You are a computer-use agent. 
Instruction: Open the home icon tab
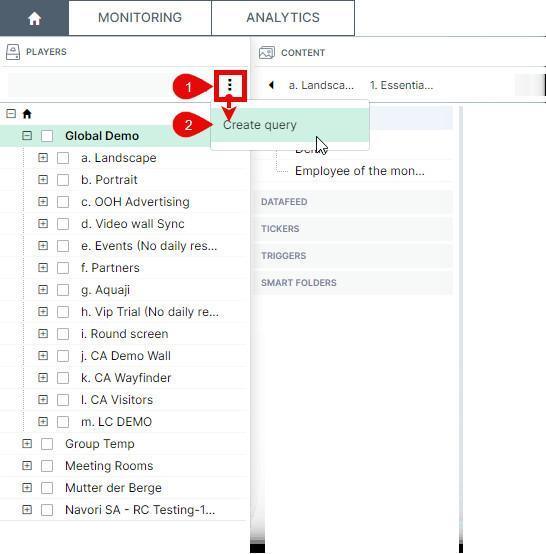tap(34, 18)
